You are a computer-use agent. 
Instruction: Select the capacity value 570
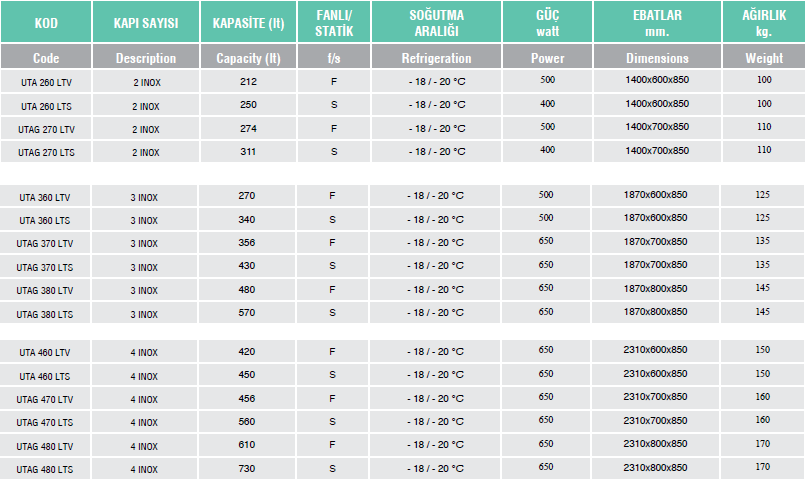tap(248, 311)
